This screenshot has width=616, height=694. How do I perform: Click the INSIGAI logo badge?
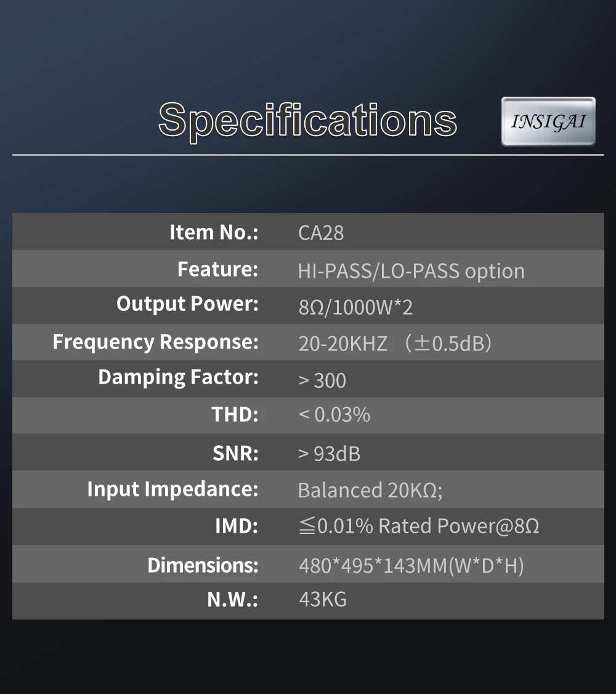[548, 121]
